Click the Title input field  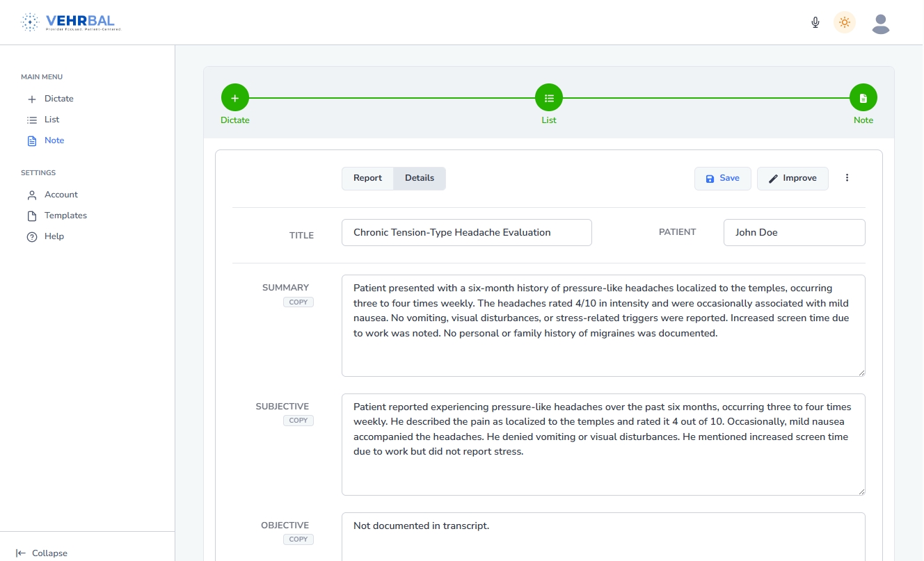466,233
